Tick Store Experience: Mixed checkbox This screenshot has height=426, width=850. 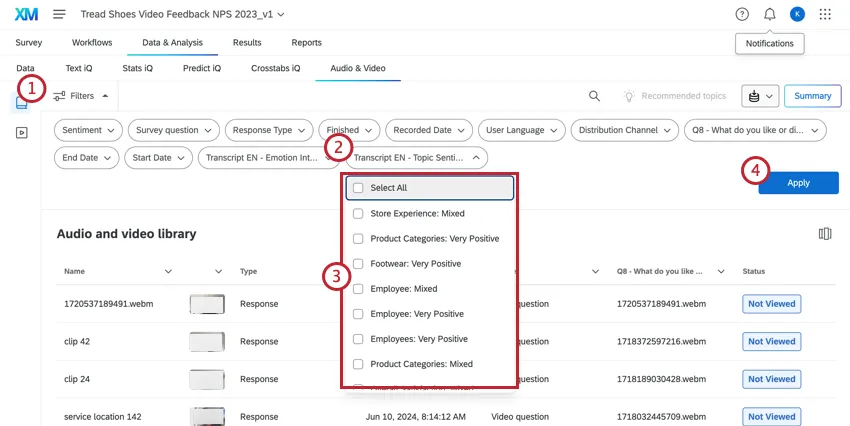pyautogui.click(x=358, y=213)
